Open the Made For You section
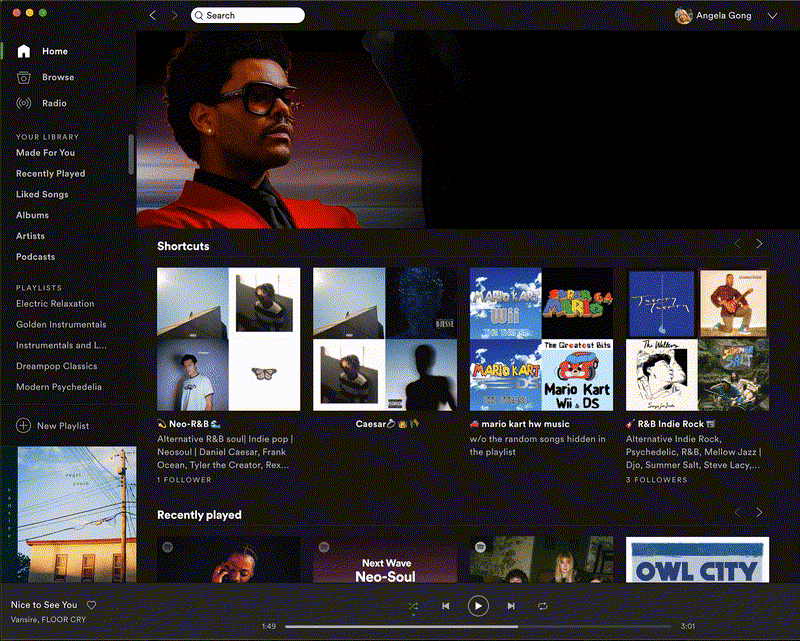This screenshot has height=641, width=800. point(45,153)
